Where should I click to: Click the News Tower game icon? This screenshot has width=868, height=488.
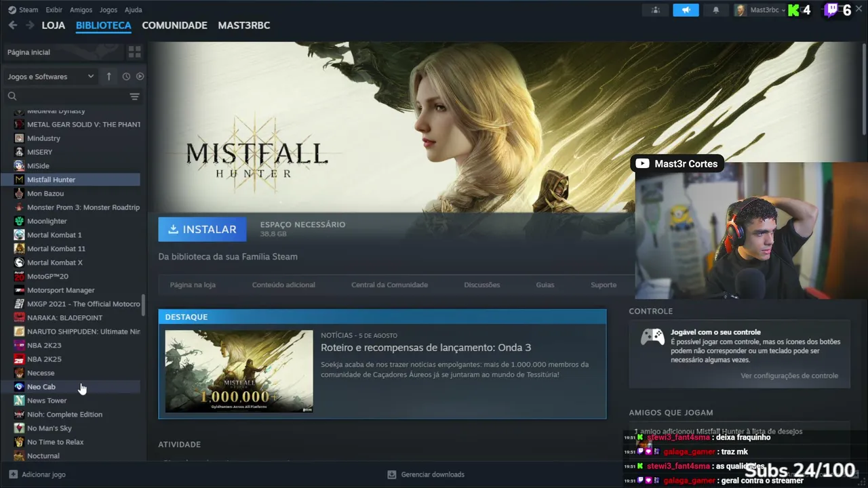pyautogui.click(x=20, y=401)
